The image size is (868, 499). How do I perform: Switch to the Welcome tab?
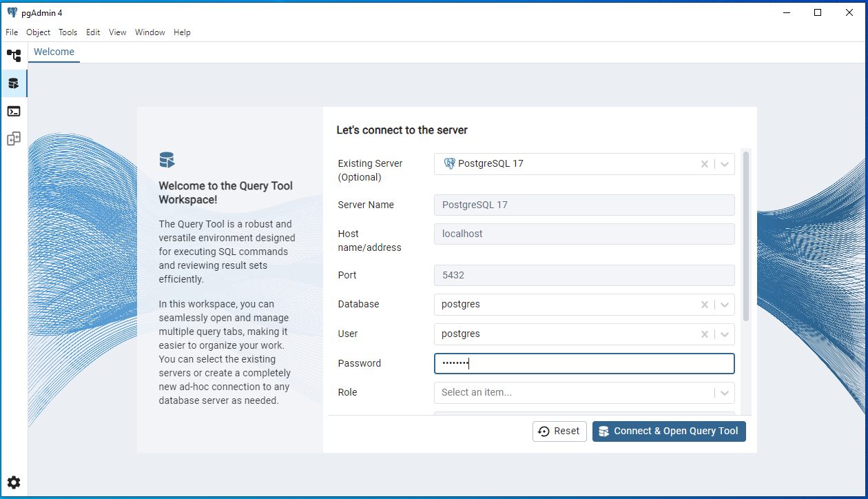coord(54,52)
